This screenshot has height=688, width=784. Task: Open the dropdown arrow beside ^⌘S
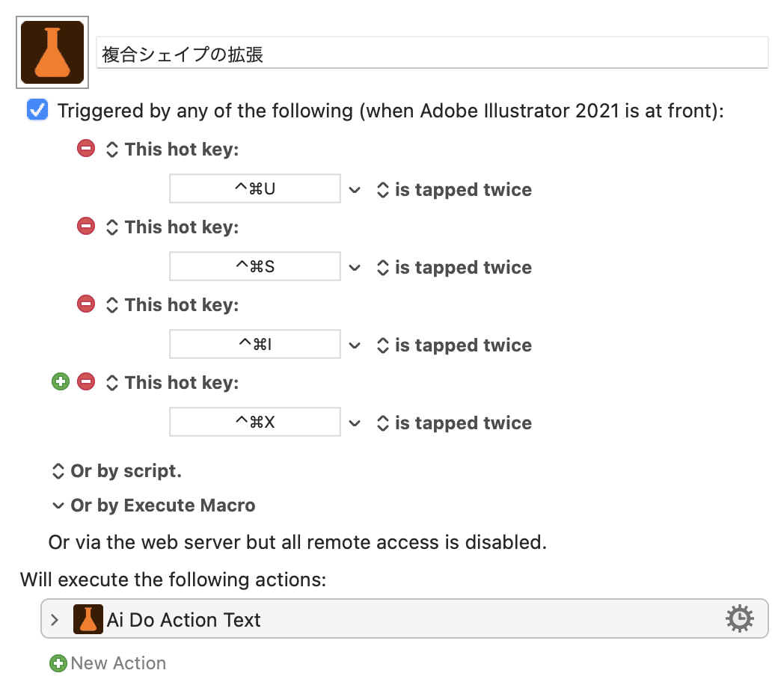(355, 268)
